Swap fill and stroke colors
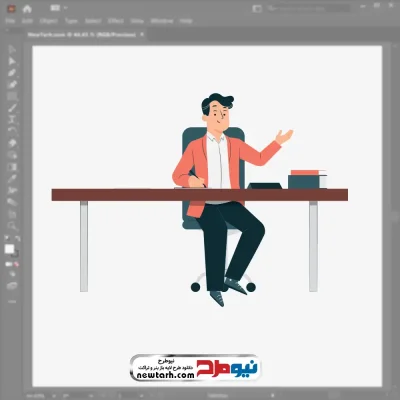The width and height of the screenshot is (400, 400). pyautogui.click(x=18, y=238)
